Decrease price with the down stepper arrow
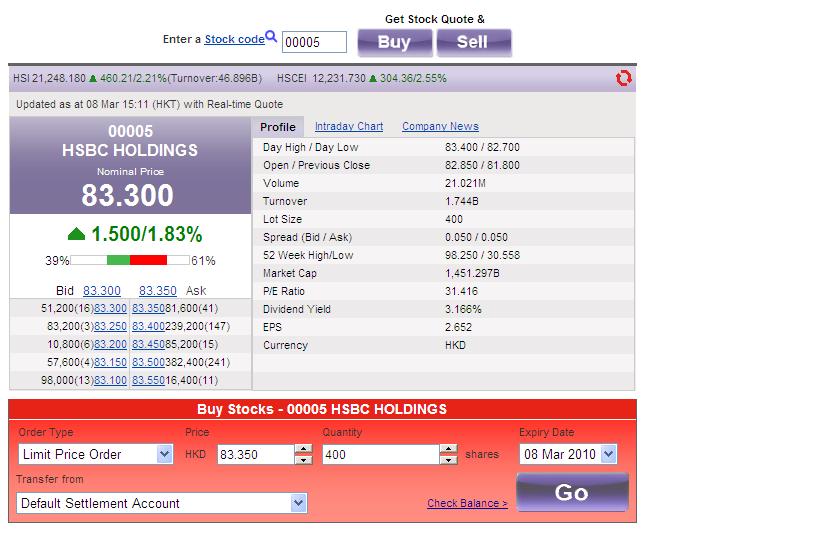Screen dimensions: 840x540 pyautogui.click(x=304, y=460)
